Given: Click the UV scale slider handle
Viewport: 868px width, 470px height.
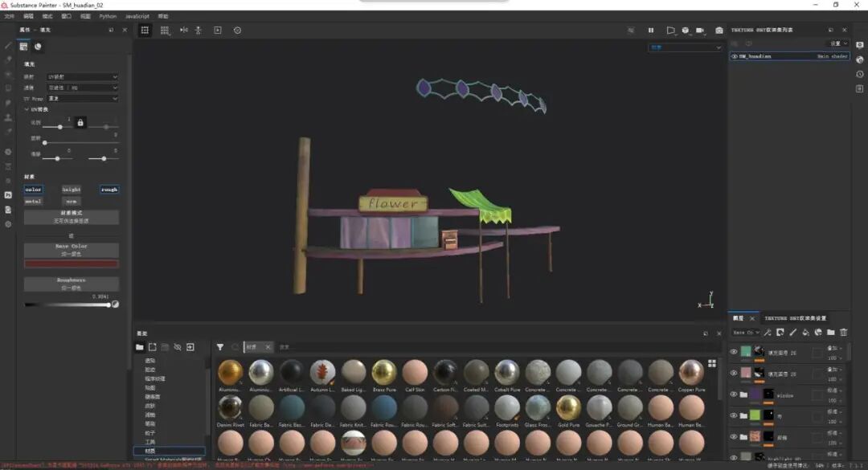Looking at the screenshot, I should (x=59, y=127).
